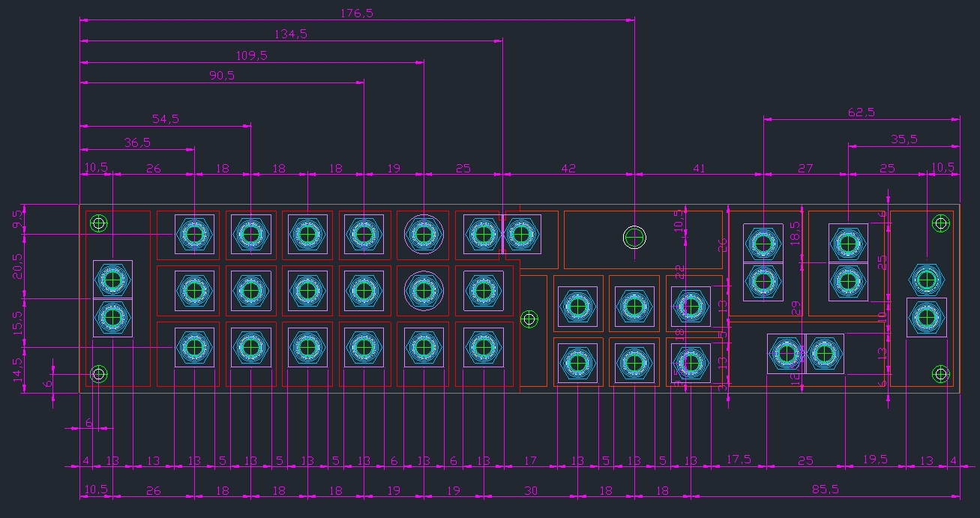Screen dimensions: 980x518
Task: Select the 176,5 dimension text
Action: point(356,13)
